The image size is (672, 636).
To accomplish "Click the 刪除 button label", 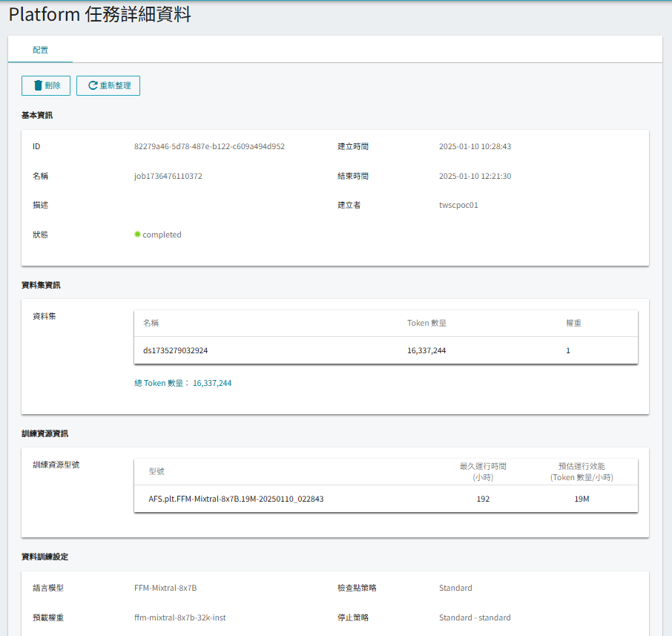I will [53, 85].
